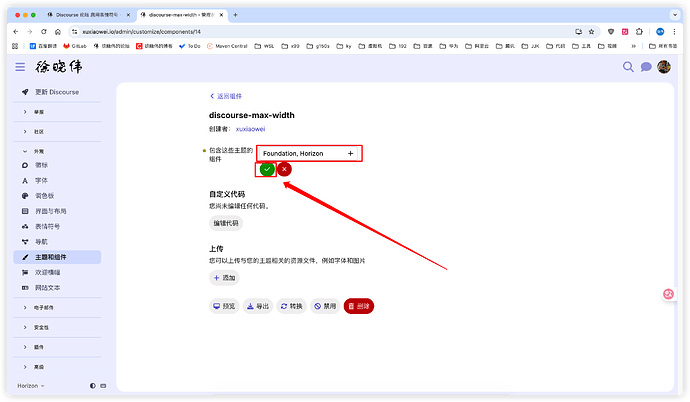Viewport: 690px width, 402px height.
Task: Reload the page with browser refresh
Action: coord(43,31)
